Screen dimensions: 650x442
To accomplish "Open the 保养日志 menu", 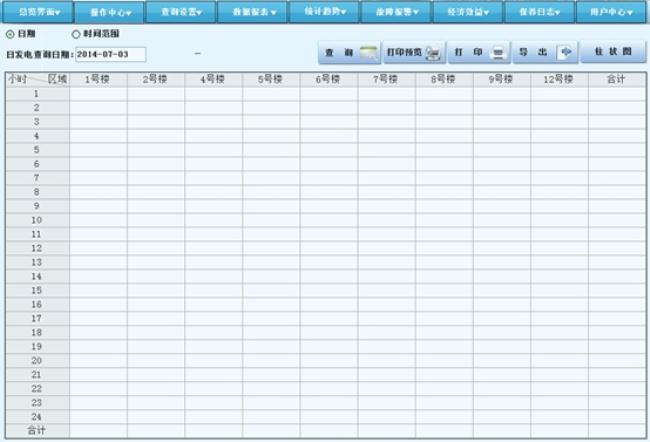I will (x=540, y=12).
